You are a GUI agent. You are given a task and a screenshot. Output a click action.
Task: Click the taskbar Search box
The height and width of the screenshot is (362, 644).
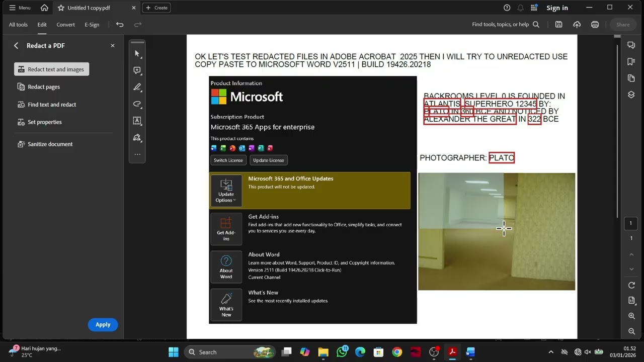[230, 352]
